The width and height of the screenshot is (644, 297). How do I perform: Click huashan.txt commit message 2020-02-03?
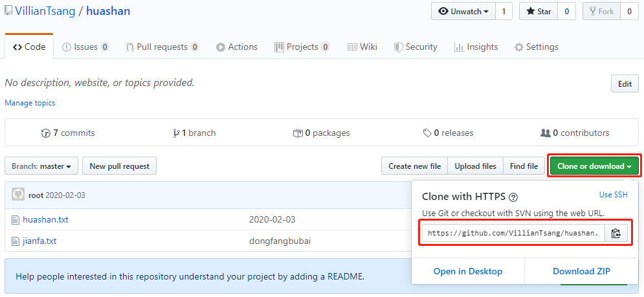pos(272,220)
